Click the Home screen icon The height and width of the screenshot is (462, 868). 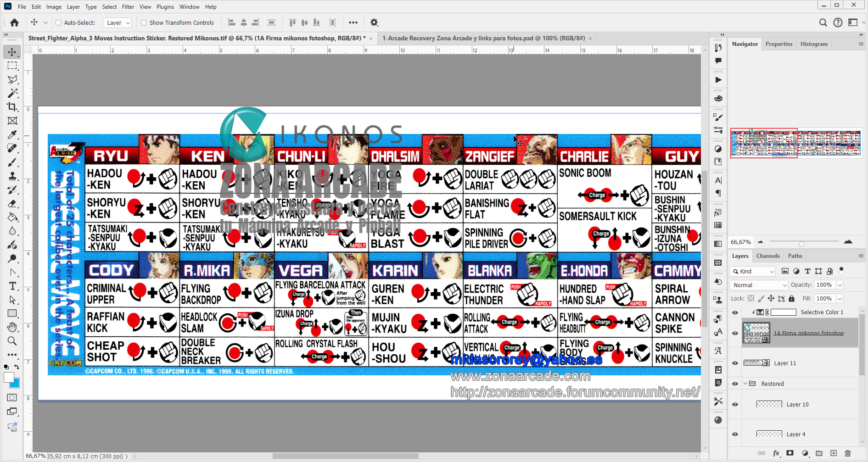pyautogui.click(x=14, y=22)
